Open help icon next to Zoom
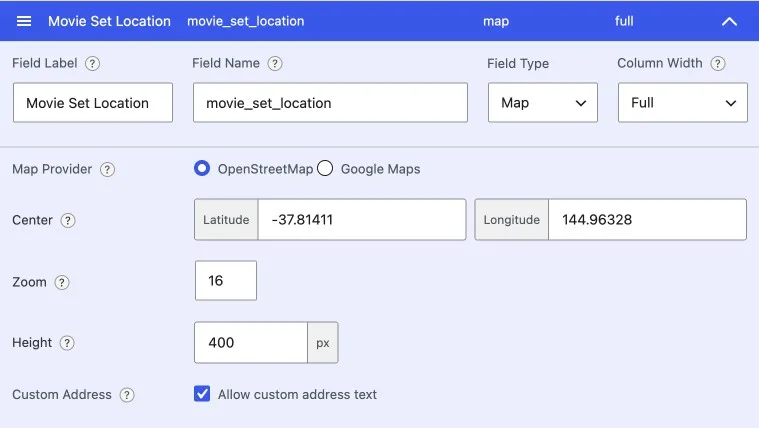Viewport: 759px width, 428px height. click(62, 282)
